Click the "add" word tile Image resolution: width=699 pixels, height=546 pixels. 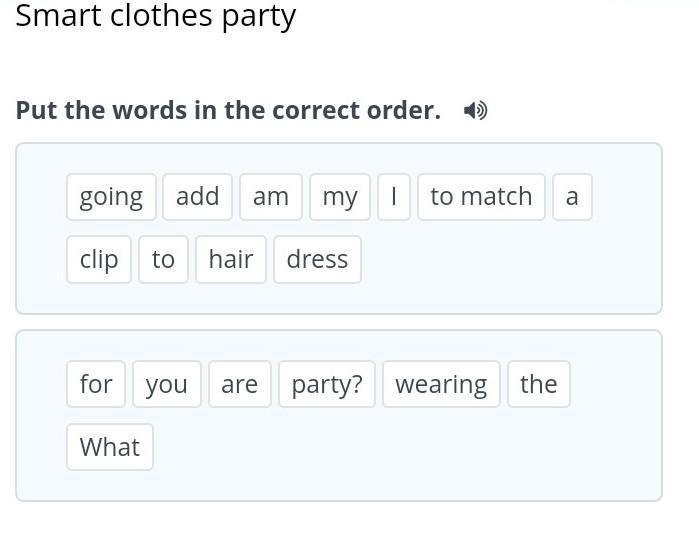[x=197, y=197]
